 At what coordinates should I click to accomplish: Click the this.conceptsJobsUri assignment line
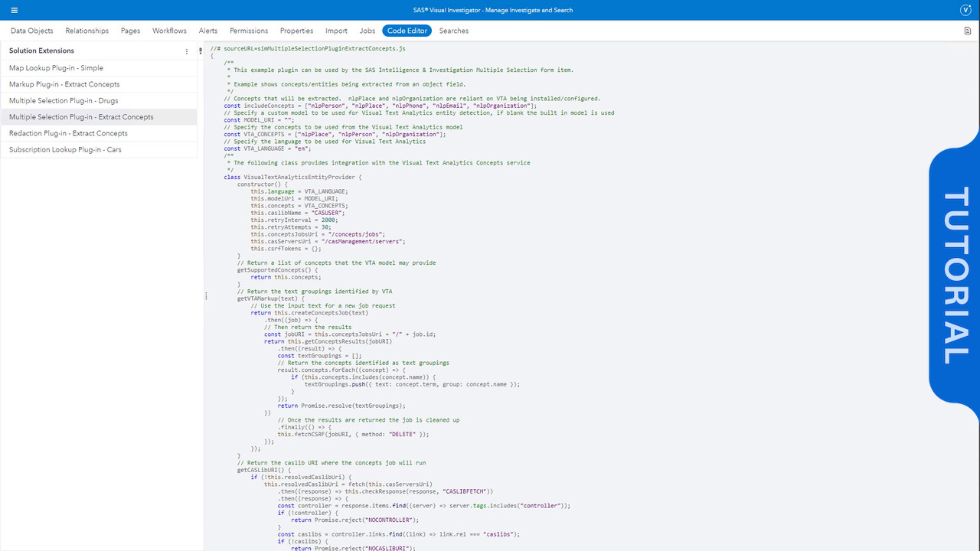318,234
